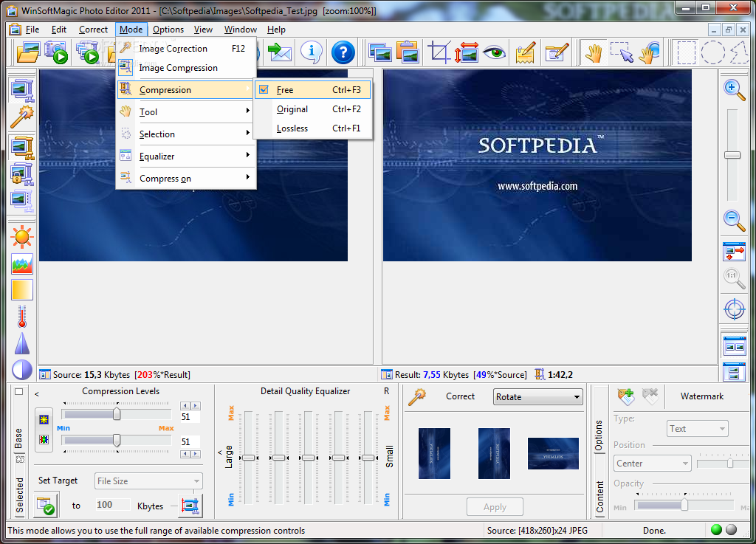Viewport: 756px width, 544px height.
Task: Choose the rectangular selection shape icon
Action: (x=686, y=52)
